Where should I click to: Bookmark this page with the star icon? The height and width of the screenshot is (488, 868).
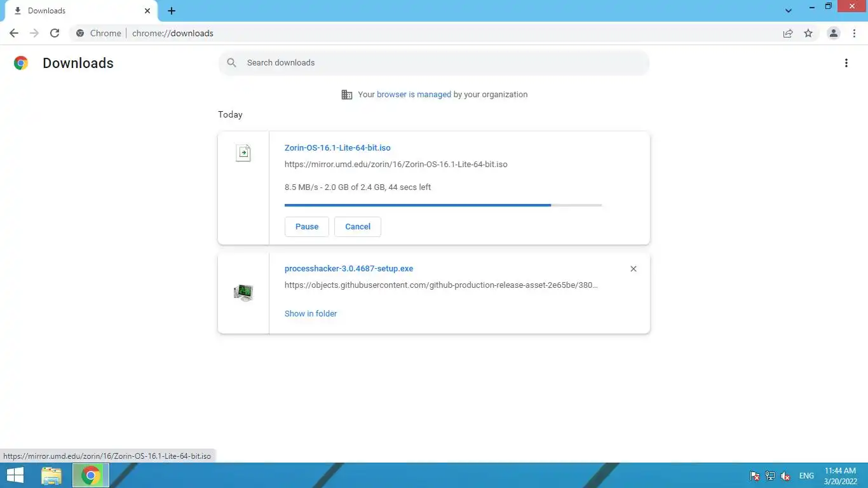(x=808, y=33)
